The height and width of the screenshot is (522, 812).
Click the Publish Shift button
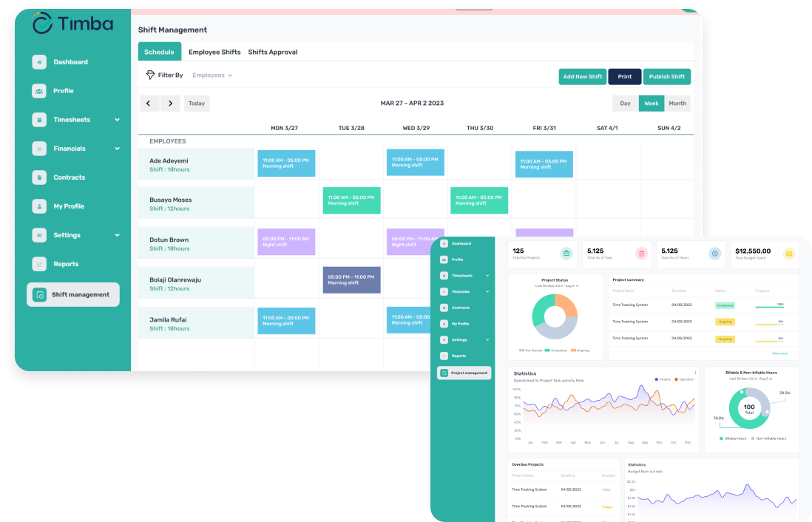click(666, 77)
